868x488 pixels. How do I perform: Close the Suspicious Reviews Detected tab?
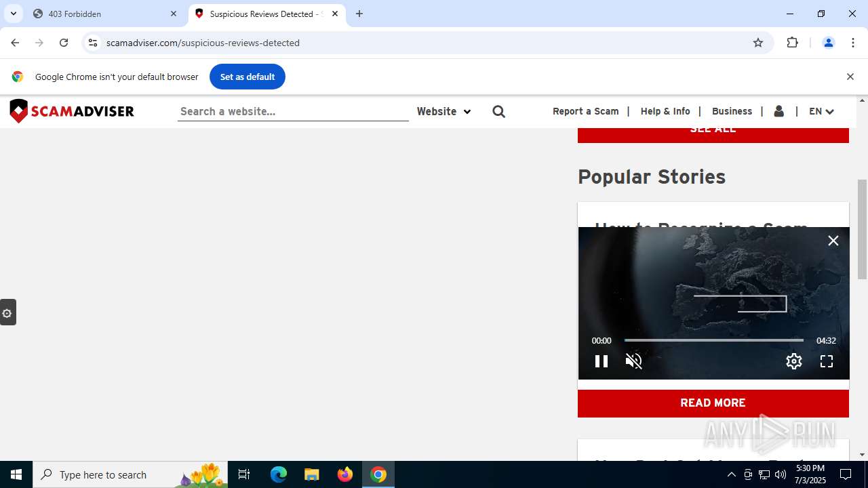(335, 14)
